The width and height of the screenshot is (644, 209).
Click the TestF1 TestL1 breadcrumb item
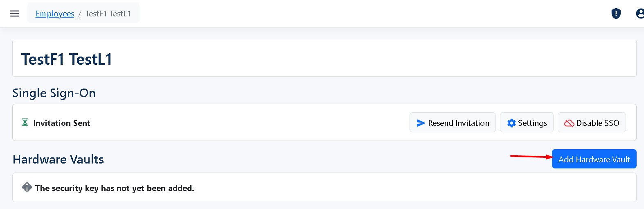click(x=108, y=14)
